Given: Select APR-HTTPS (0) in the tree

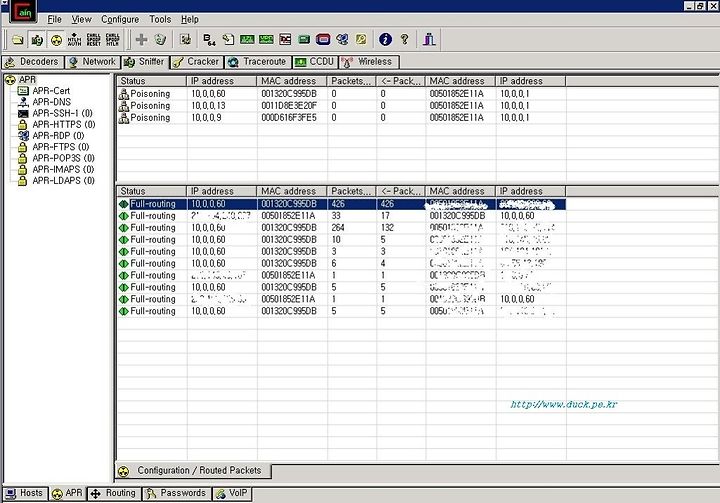Looking at the screenshot, I should pos(63,124).
